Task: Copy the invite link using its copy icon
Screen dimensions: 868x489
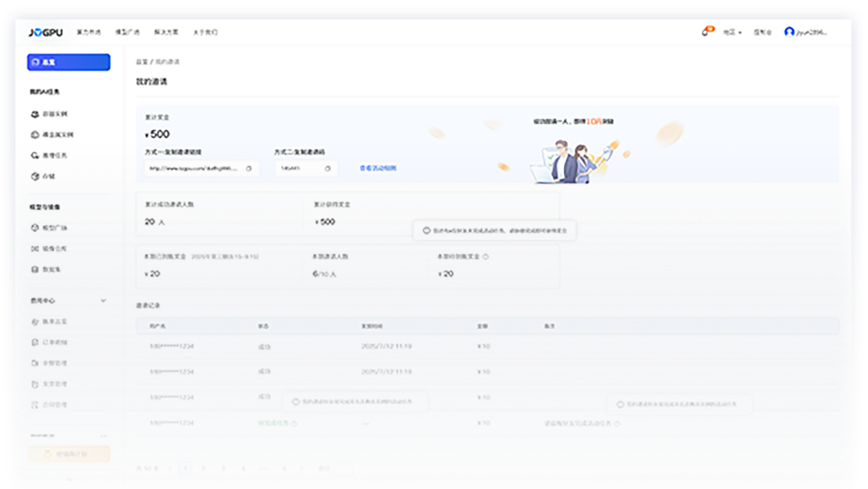Action: pos(249,168)
